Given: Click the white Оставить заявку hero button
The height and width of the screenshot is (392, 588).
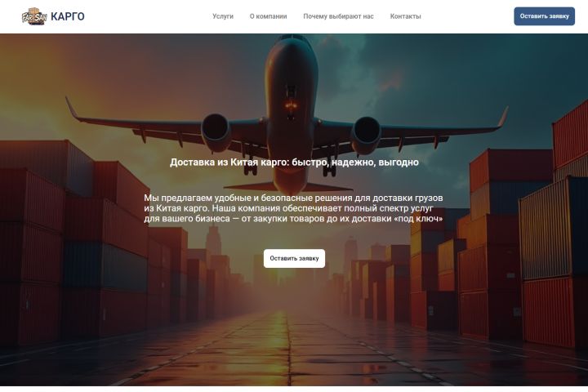Looking at the screenshot, I should [294, 258].
